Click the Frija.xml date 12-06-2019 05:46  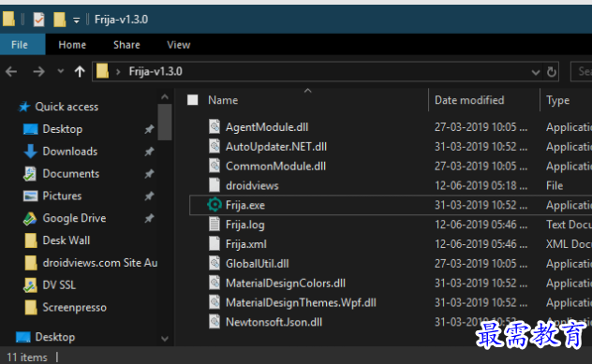(x=481, y=244)
